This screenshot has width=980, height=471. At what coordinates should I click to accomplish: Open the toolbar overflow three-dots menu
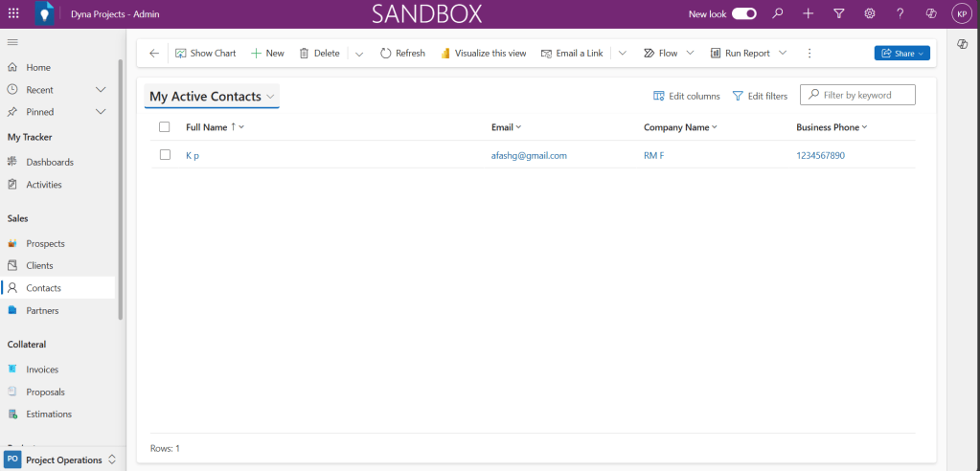coord(809,54)
